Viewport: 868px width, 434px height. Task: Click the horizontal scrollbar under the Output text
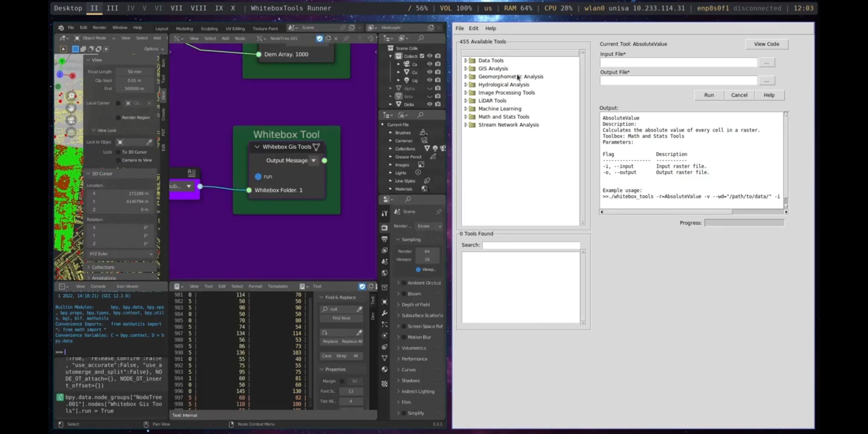coord(693,212)
